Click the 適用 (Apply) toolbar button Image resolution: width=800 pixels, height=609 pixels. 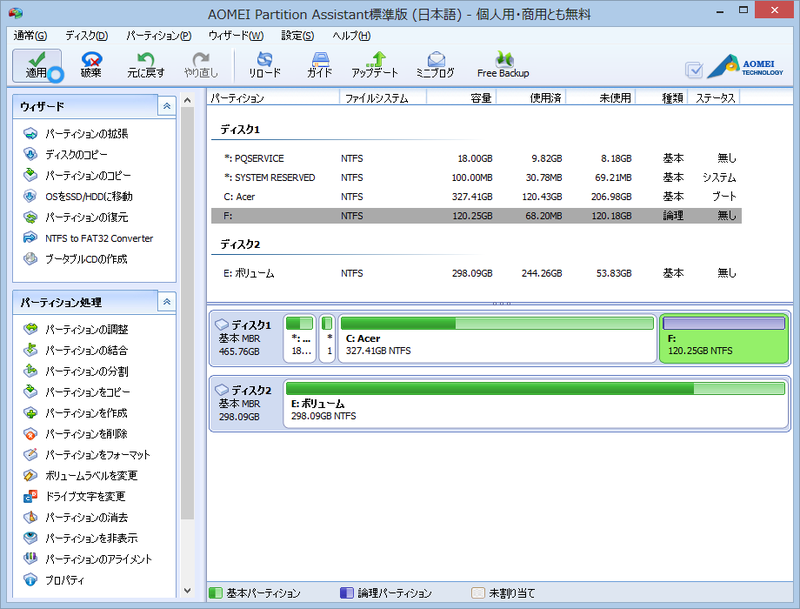point(37,65)
